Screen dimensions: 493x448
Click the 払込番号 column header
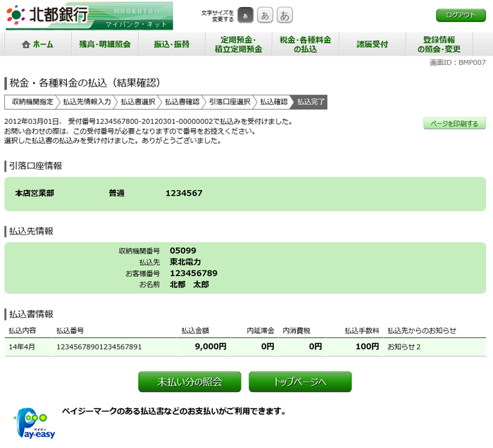click(70, 330)
